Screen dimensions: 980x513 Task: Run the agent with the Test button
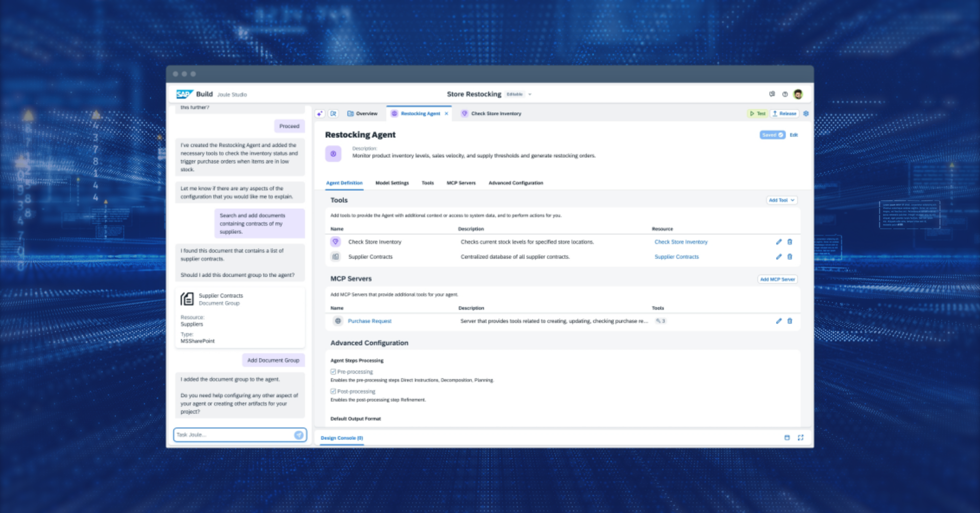click(757, 113)
